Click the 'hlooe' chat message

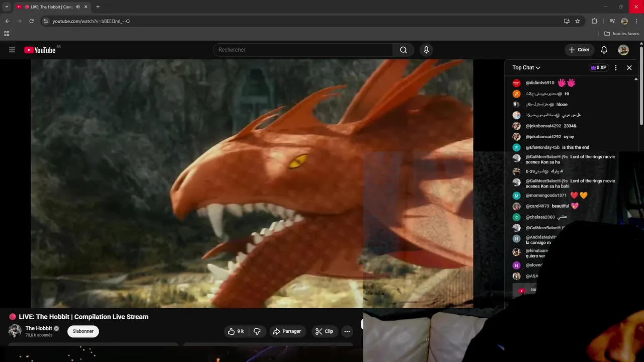[562, 105]
